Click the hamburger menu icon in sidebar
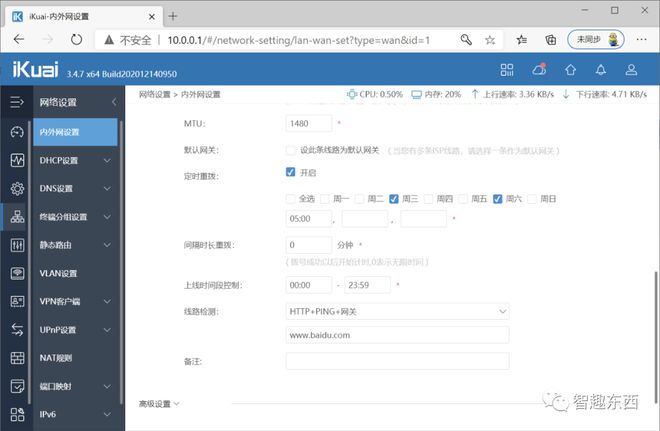 (16, 102)
